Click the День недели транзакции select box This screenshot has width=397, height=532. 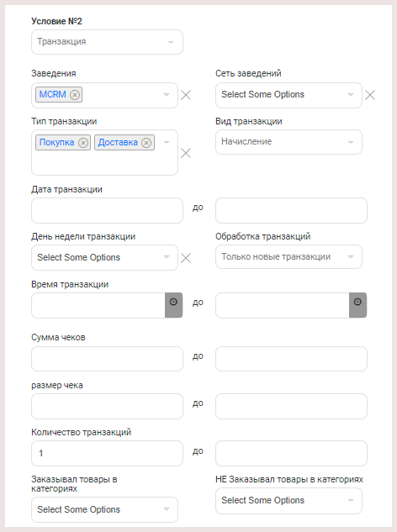click(104, 257)
